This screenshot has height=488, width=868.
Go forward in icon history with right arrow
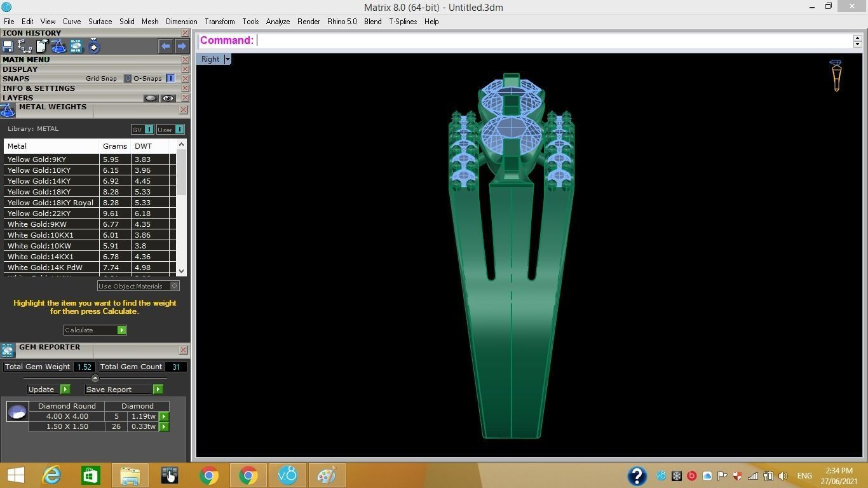181,46
